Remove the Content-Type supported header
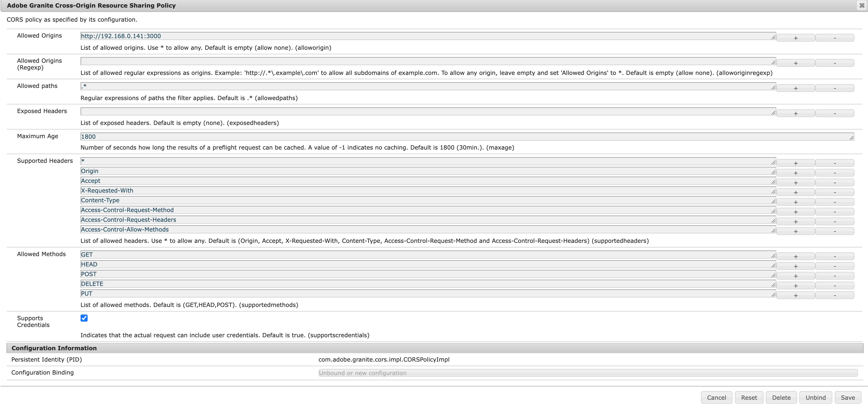This screenshot has width=868, height=410. click(x=834, y=202)
